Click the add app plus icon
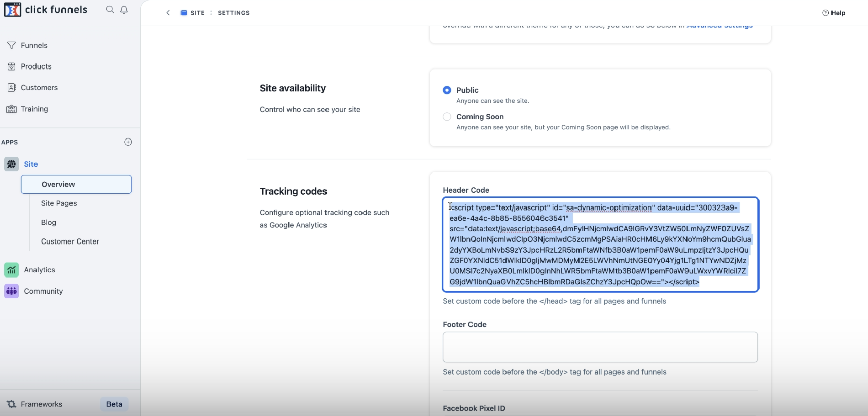 128,142
